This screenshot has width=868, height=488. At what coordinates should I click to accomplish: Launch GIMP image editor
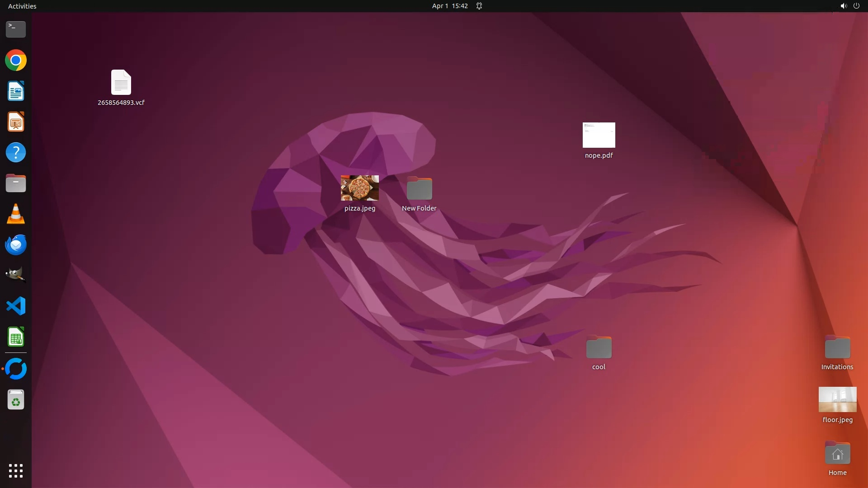click(x=16, y=275)
